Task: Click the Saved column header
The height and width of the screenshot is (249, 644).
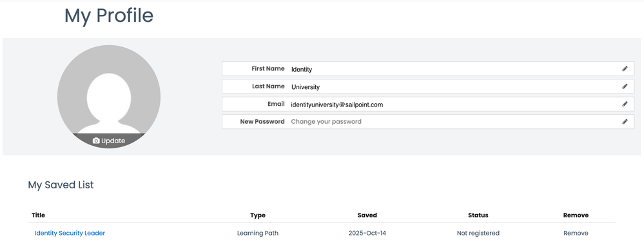Action: tap(367, 215)
